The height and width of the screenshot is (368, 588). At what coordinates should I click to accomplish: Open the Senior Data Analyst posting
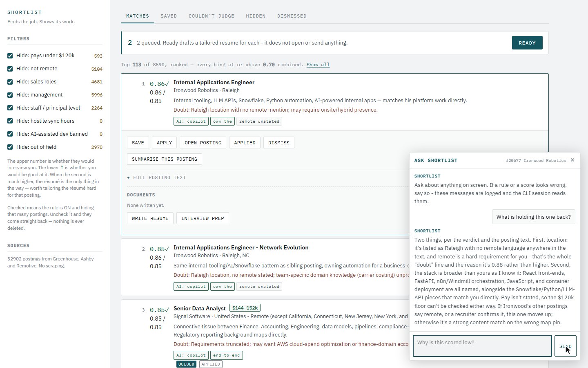coord(200,308)
